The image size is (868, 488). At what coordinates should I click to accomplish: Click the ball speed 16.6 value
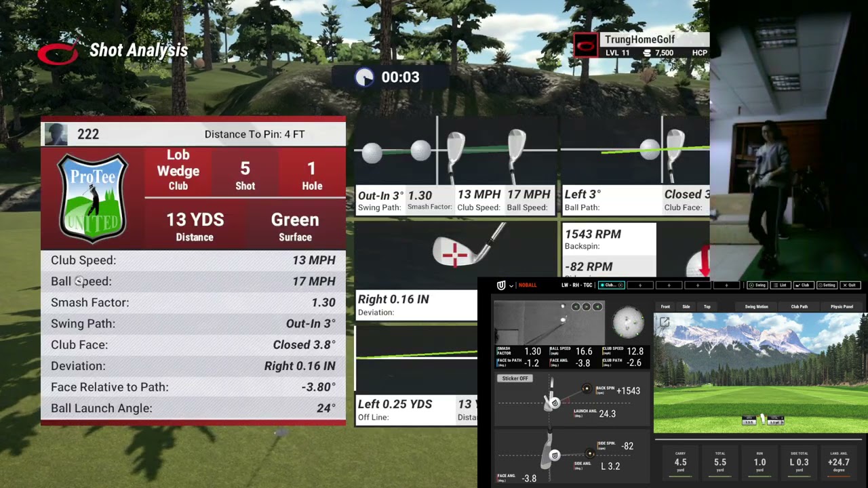click(584, 351)
